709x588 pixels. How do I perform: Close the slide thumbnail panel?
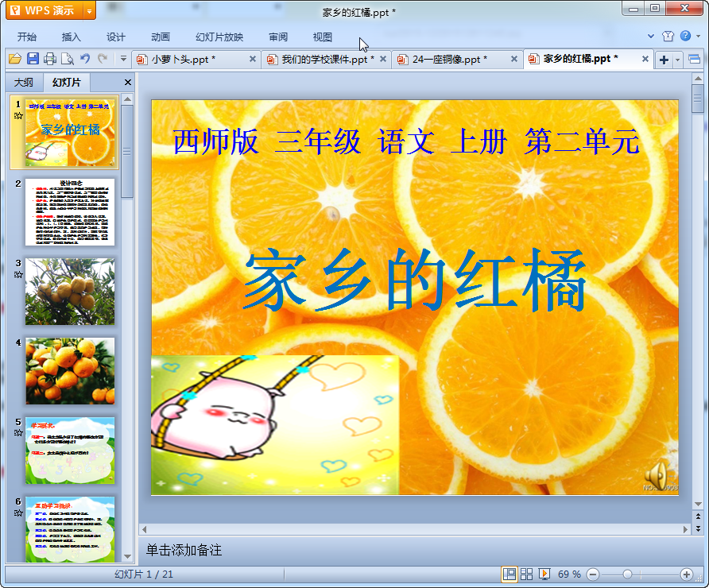coord(127,83)
